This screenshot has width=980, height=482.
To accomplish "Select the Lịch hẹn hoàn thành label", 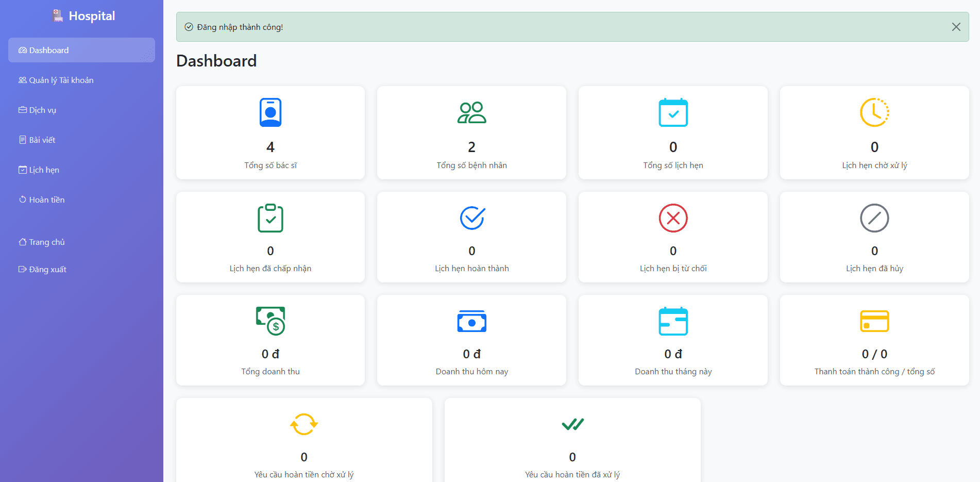I will point(471,268).
